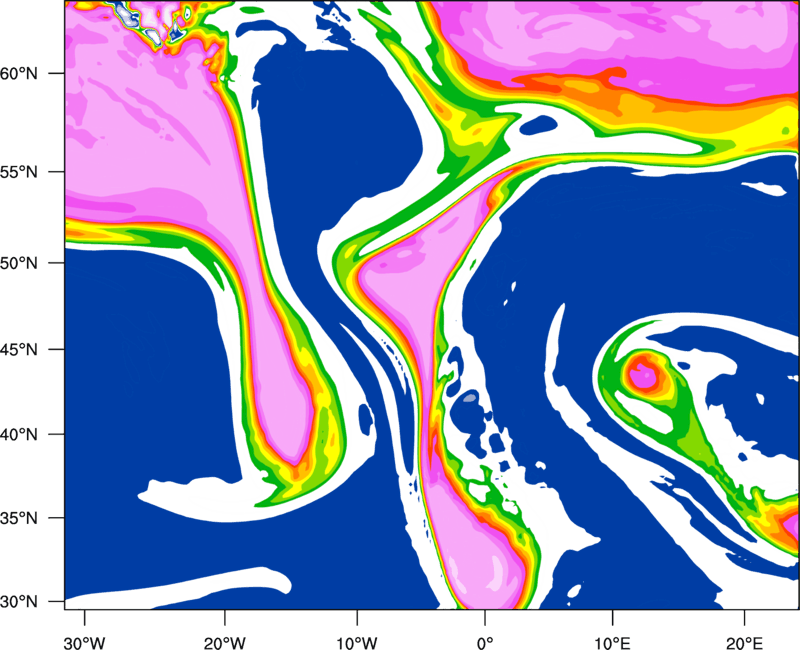Click the 10°E longitude label

(613, 643)
